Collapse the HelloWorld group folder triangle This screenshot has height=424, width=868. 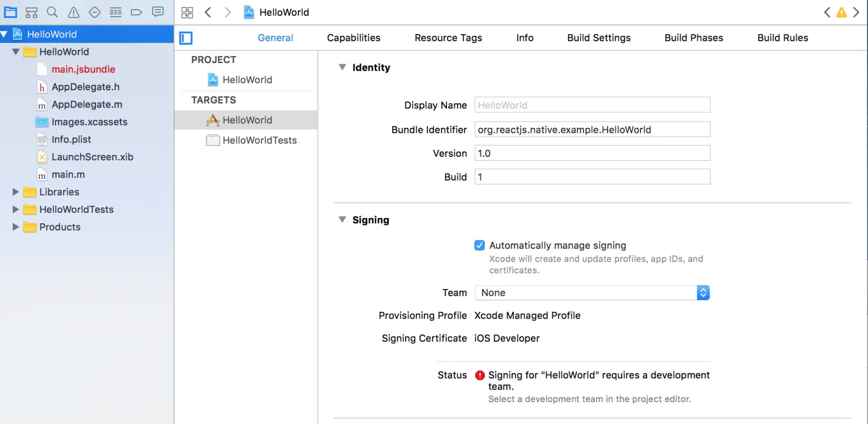coord(16,51)
